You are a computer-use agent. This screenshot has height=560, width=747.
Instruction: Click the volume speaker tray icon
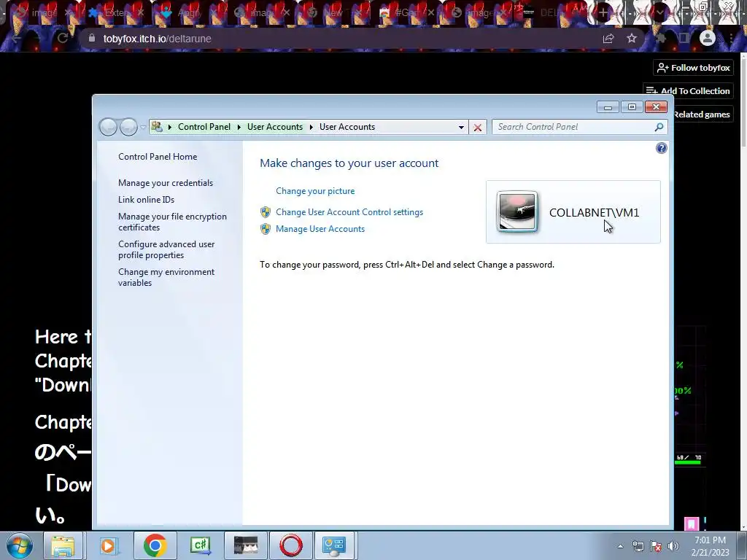point(673,546)
